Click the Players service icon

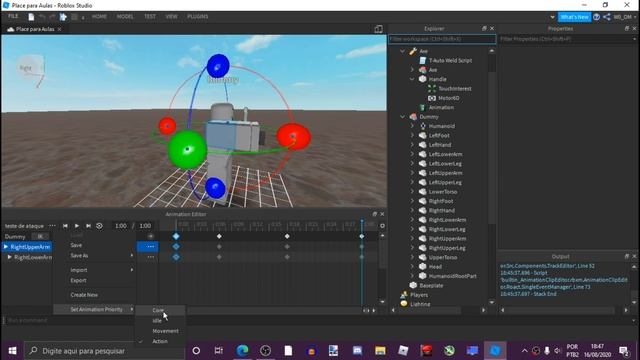(404, 295)
